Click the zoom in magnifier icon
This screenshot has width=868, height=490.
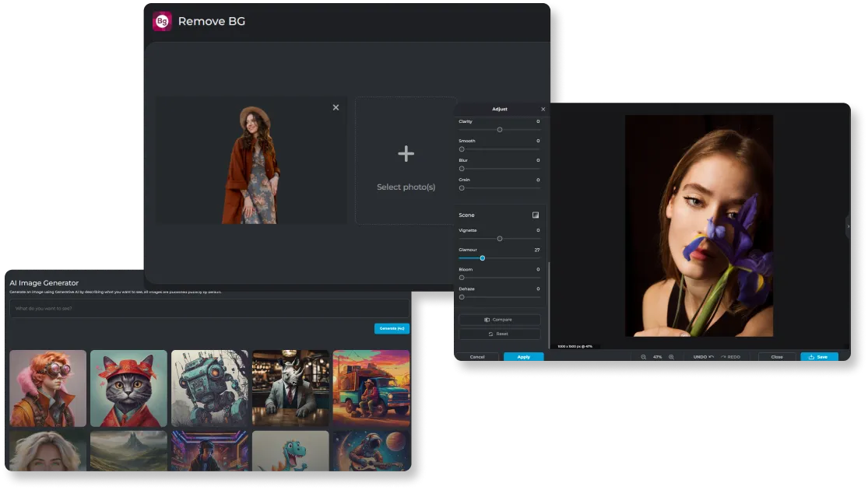pyautogui.click(x=671, y=357)
